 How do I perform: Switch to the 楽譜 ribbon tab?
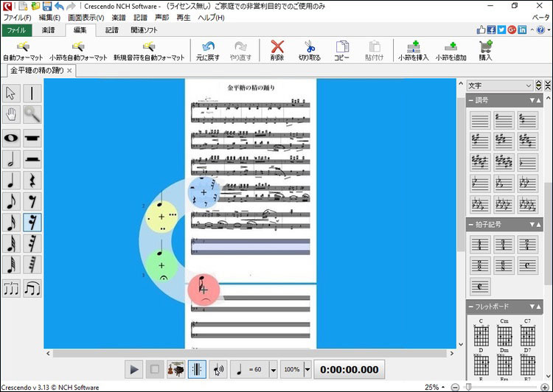coord(49,30)
